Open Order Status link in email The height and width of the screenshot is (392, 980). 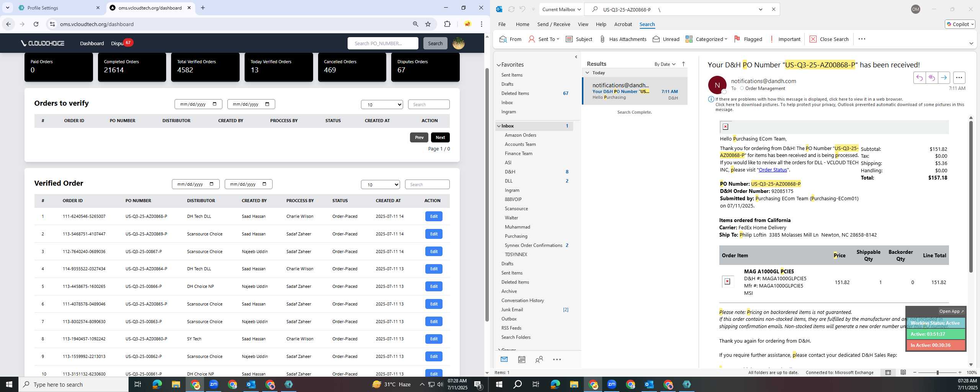tap(773, 170)
